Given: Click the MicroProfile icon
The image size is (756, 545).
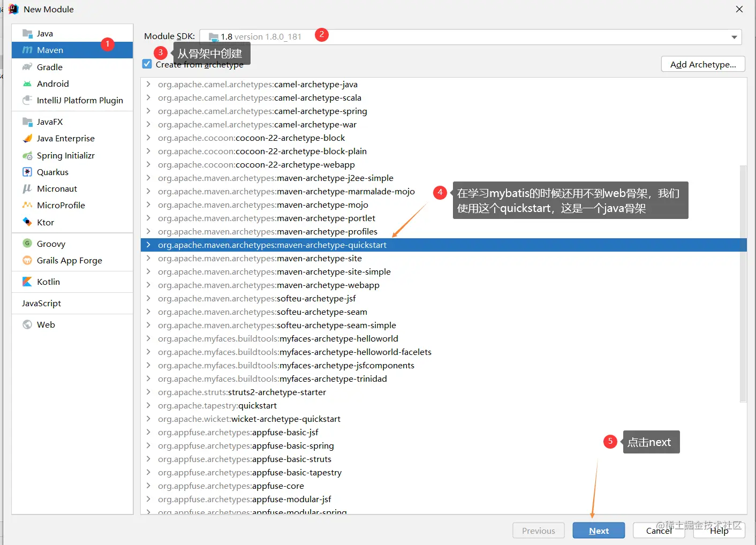Looking at the screenshot, I should click(27, 205).
